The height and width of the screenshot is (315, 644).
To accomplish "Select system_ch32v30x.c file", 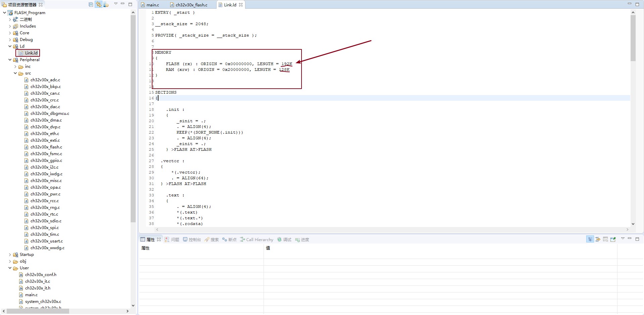I will point(43,302).
